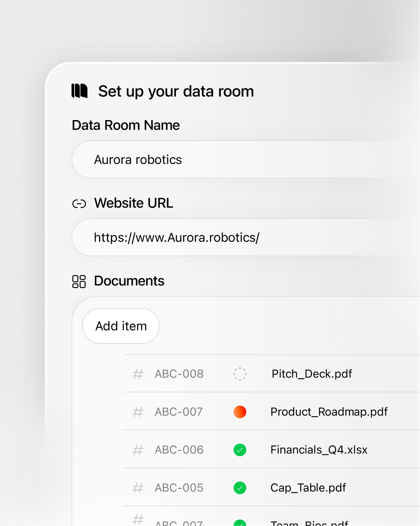Click the grid icon beside Documents
This screenshot has height=526, width=420.
(x=79, y=281)
